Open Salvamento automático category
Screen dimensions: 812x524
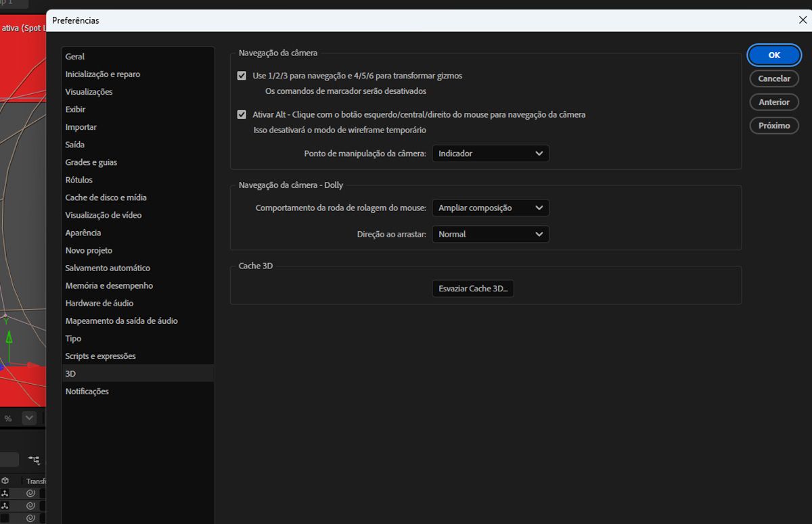click(137, 268)
